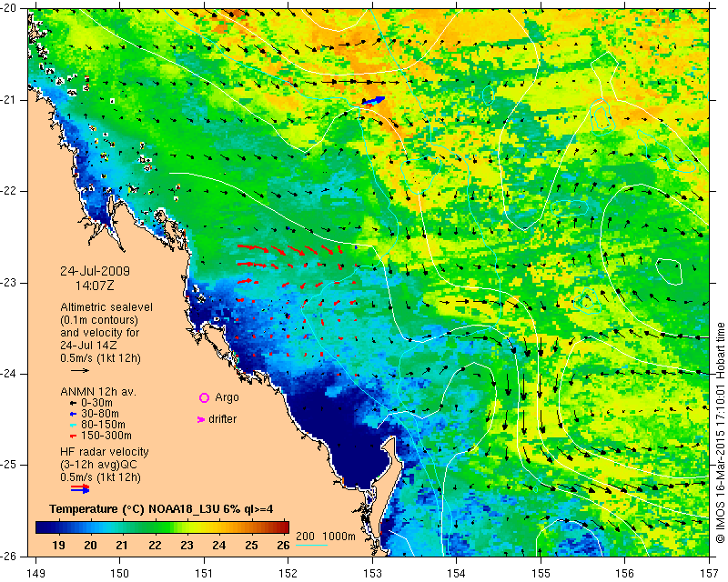The image size is (728, 582).
Task: Click colorbar tick label 23
Action: pyautogui.click(x=187, y=546)
